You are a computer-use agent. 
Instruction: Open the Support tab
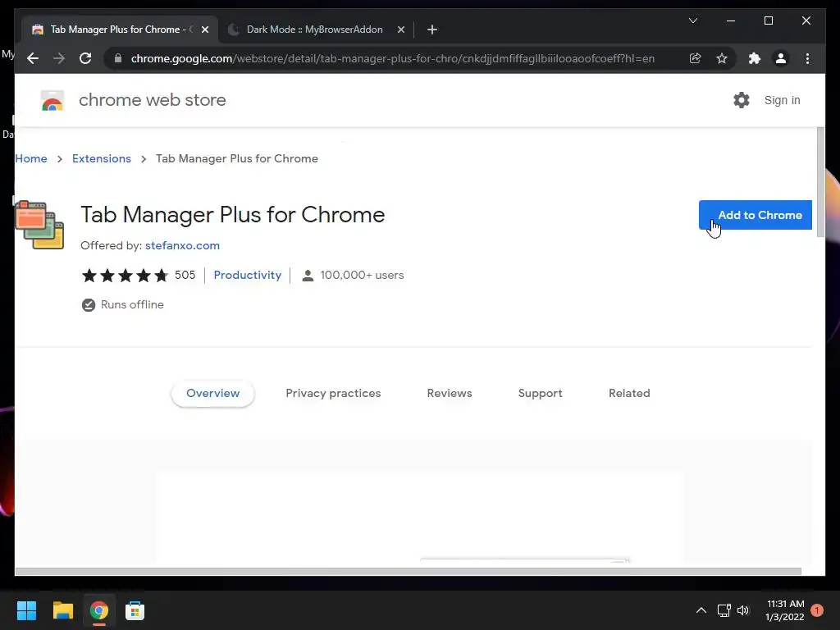pyautogui.click(x=540, y=393)
